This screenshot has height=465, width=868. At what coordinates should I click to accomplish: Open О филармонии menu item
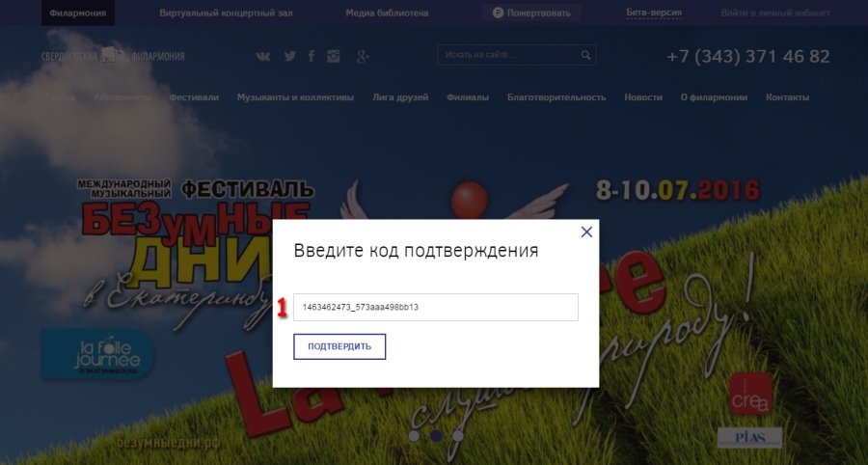coord(714,97)
